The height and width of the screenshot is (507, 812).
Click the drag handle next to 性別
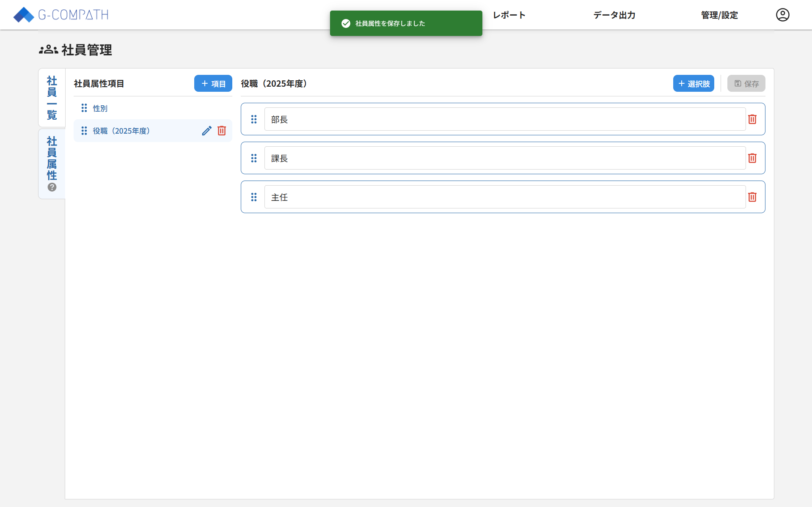[84, 108]
